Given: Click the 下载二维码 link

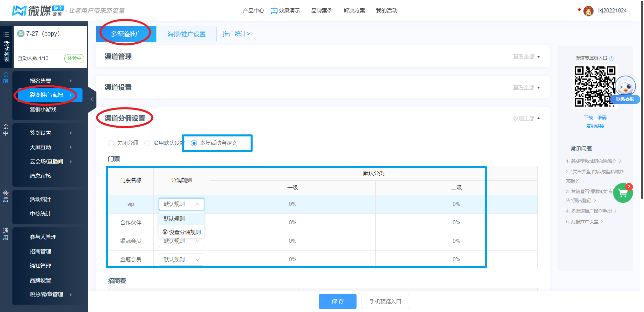Looking at the screenshot, I should pos(595,118).
